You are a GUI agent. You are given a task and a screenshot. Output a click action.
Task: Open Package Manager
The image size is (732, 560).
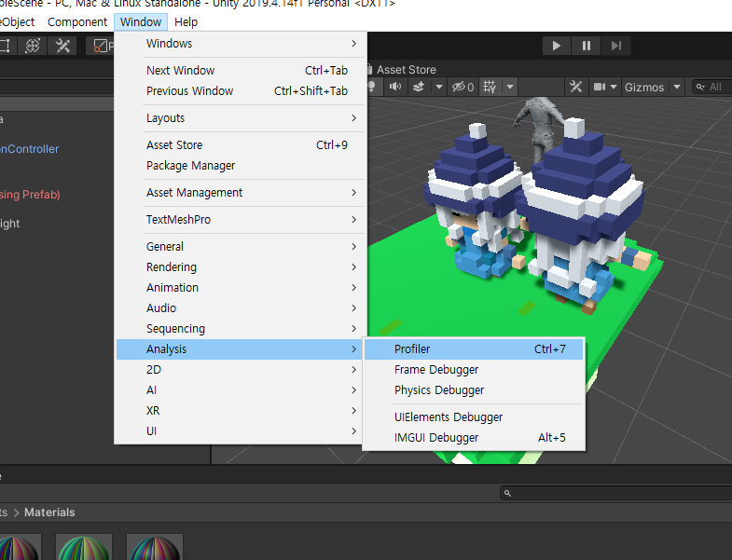point(241,166)
